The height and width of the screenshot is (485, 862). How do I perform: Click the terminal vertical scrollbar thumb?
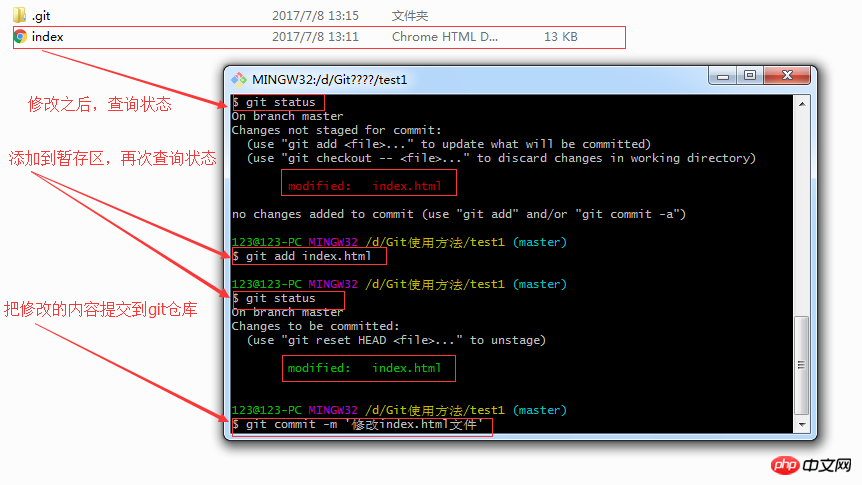tap(802, 365)
